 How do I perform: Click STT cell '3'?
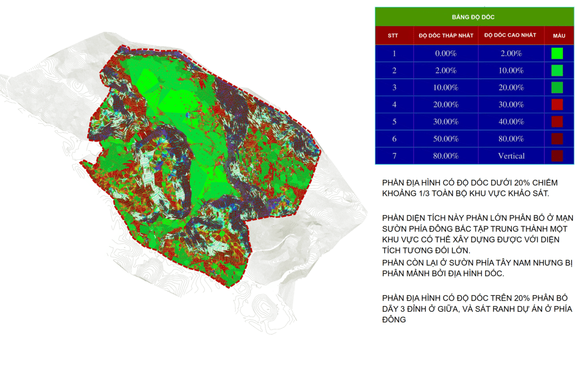tap(394, 88)
